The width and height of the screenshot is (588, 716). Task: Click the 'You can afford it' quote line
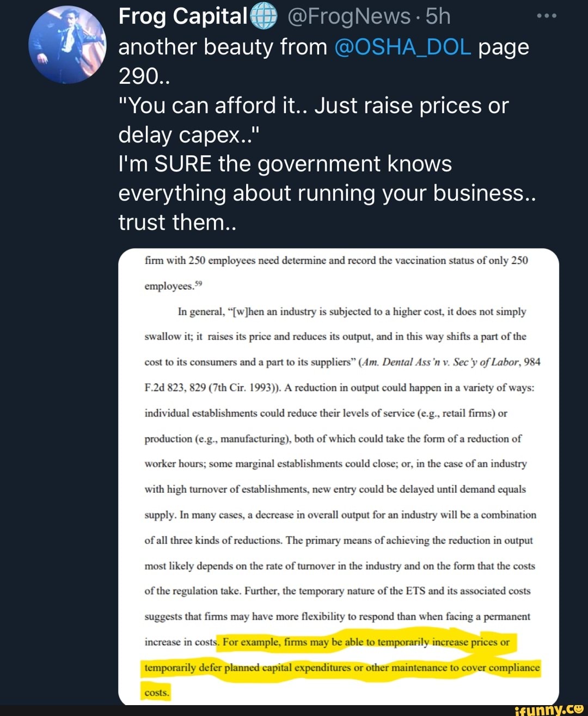tap(313, 106)
